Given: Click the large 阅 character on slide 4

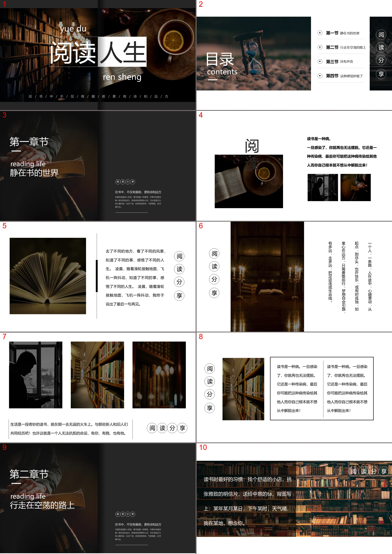Looking at the screenshot, I should (x=252, y=146).
